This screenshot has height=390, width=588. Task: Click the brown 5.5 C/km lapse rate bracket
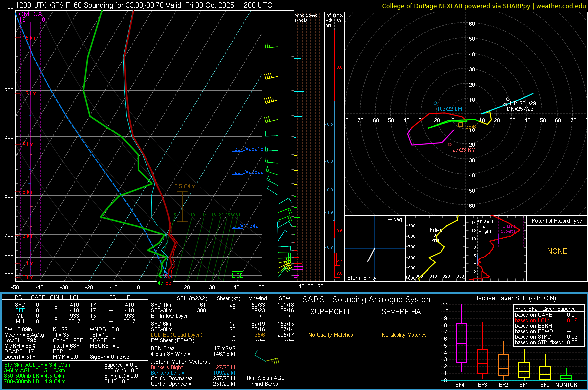(x=182, y=206)
